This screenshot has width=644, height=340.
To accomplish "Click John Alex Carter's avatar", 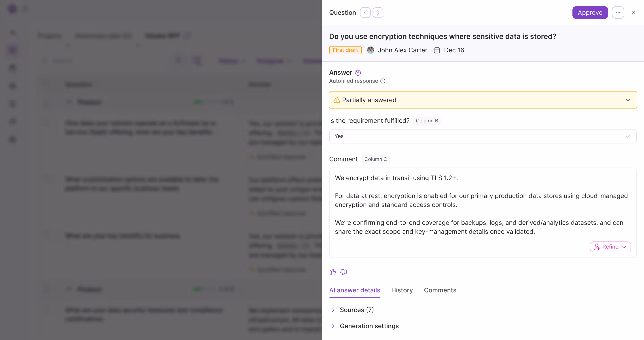I will coord(371,50).
